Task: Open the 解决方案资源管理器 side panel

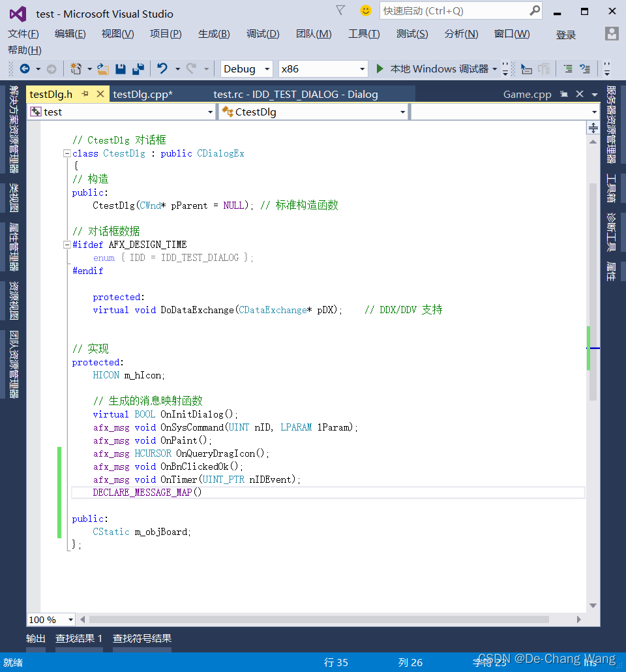Action: 14,129
